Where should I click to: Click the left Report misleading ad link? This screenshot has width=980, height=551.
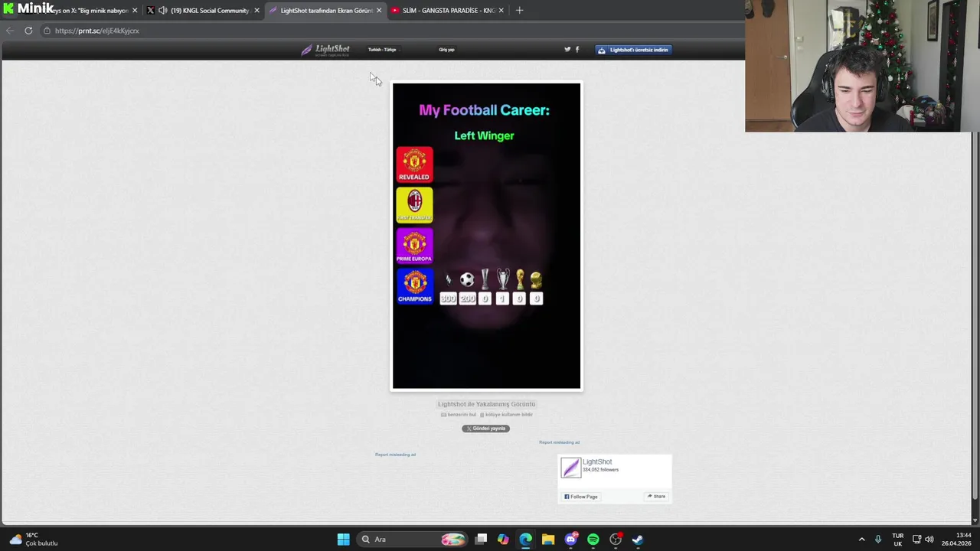(395, 455)
